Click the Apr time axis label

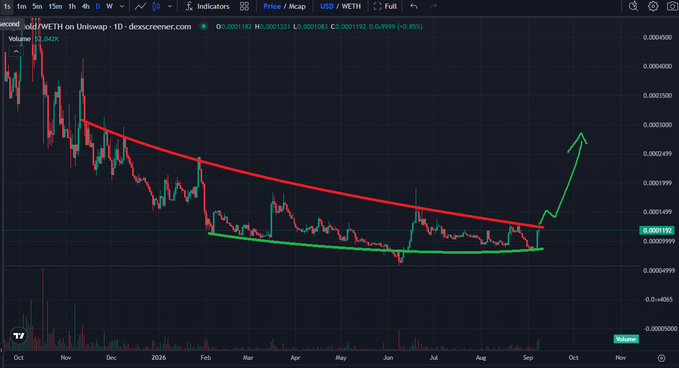pos(295,358)
